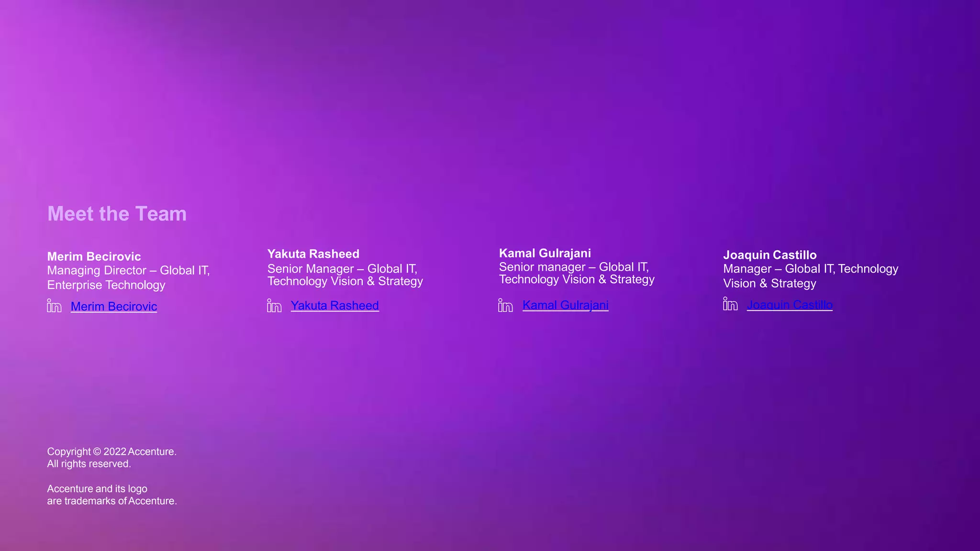
Task: Click the All rights reserved text
Action: (x=89, y=464)
